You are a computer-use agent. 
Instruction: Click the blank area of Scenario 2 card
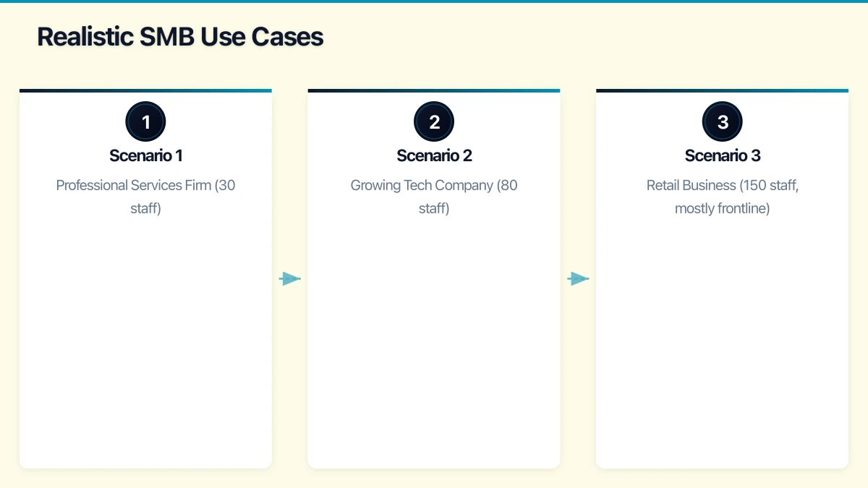tap(434, 340)
